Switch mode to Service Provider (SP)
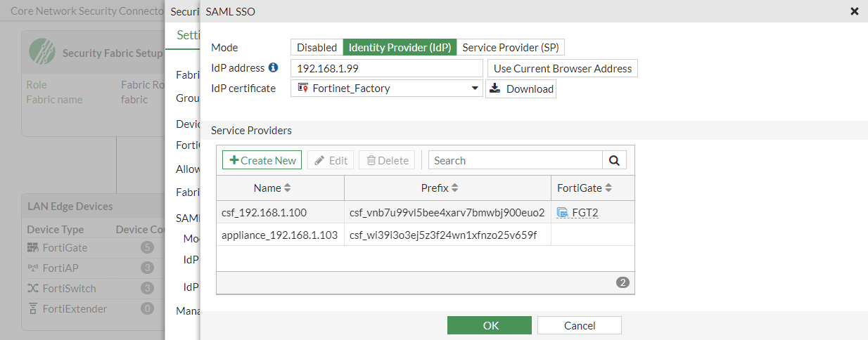 coord(511,48)
